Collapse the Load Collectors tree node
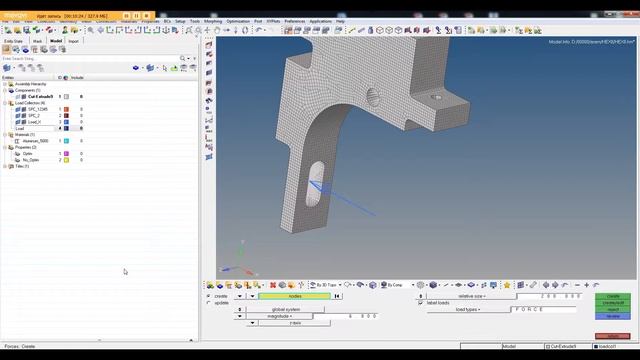This screenshot has height=360, width=640. click(x=5, y=103)
